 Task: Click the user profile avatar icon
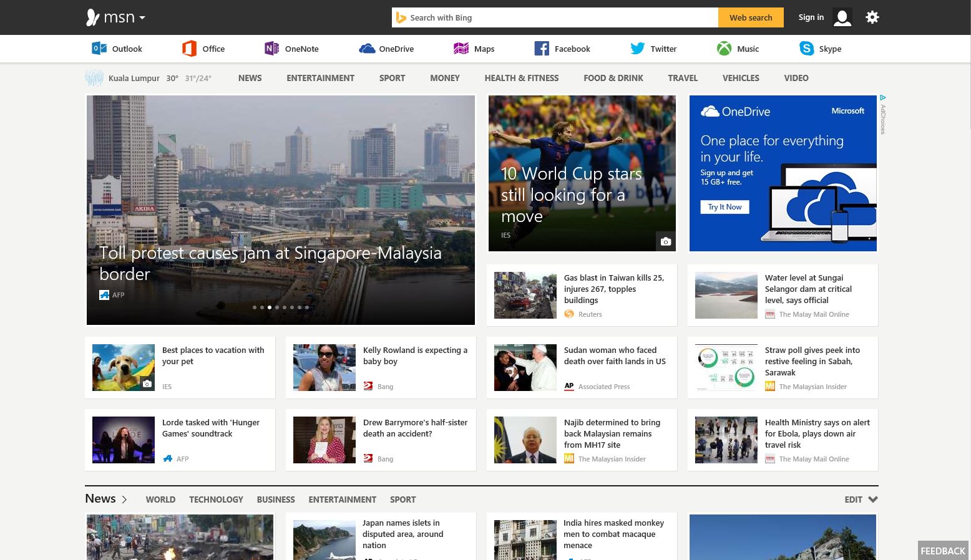(842, 17)
